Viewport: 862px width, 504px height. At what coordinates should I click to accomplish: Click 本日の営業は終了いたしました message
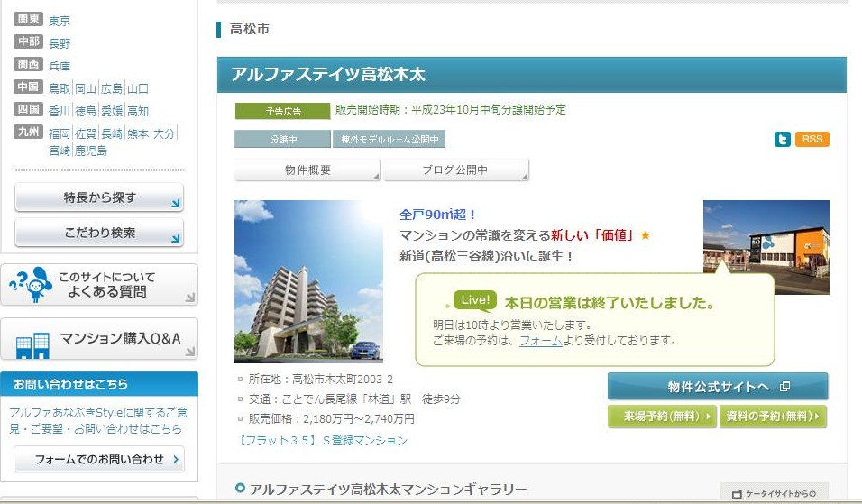[x=610, y=303]
